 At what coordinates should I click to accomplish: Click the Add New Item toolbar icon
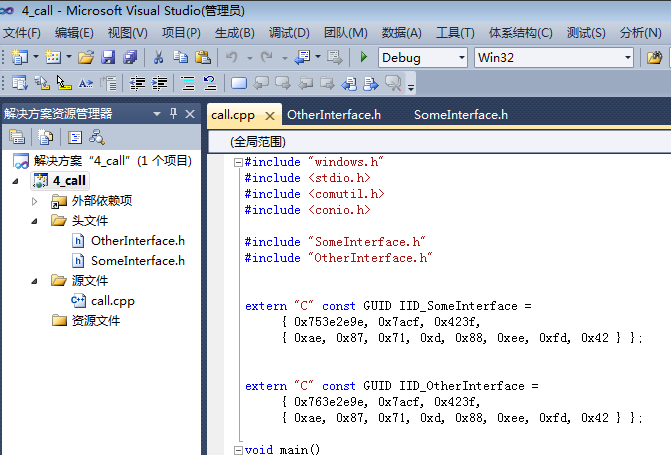coord(53,57)
